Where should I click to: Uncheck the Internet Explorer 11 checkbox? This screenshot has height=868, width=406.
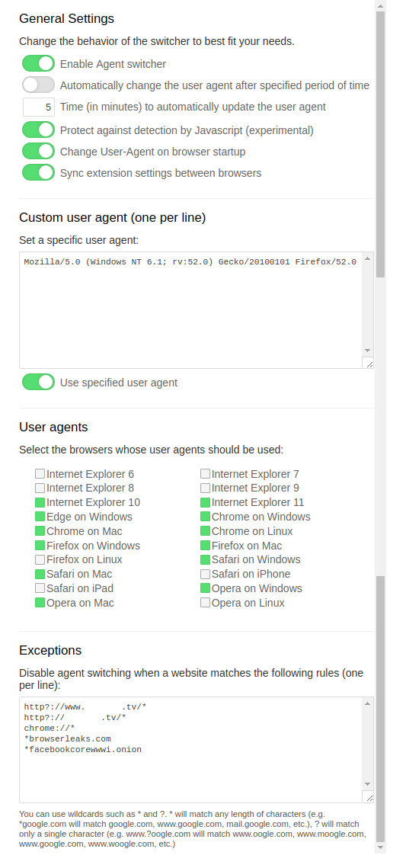[205, 503]
